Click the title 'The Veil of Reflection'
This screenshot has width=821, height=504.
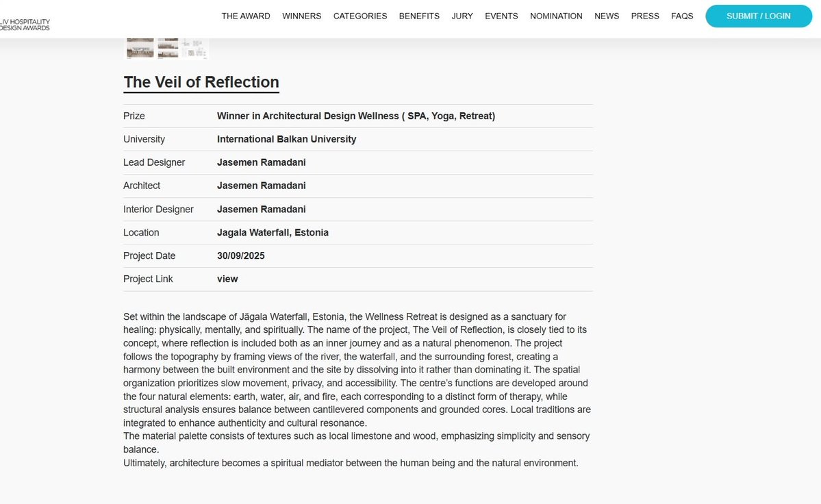point(201,82)
